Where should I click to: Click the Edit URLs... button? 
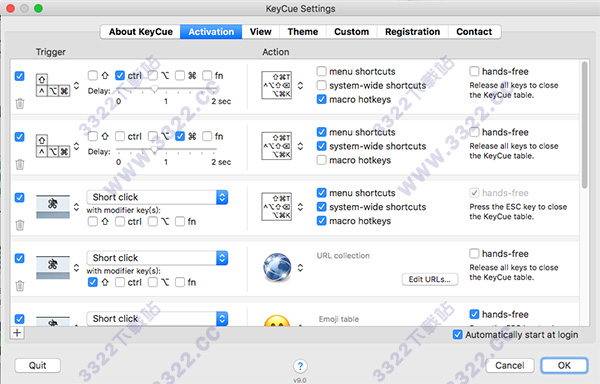tap(430, 279)
